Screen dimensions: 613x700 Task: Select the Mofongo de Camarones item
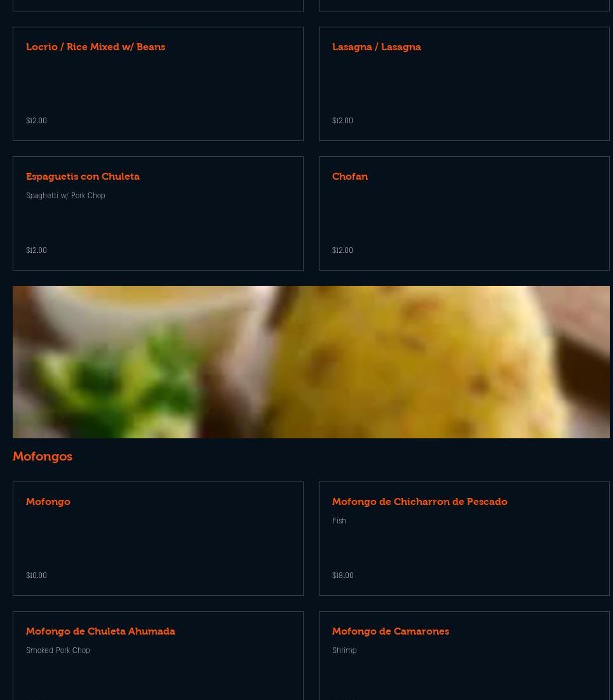pos(391,631)
